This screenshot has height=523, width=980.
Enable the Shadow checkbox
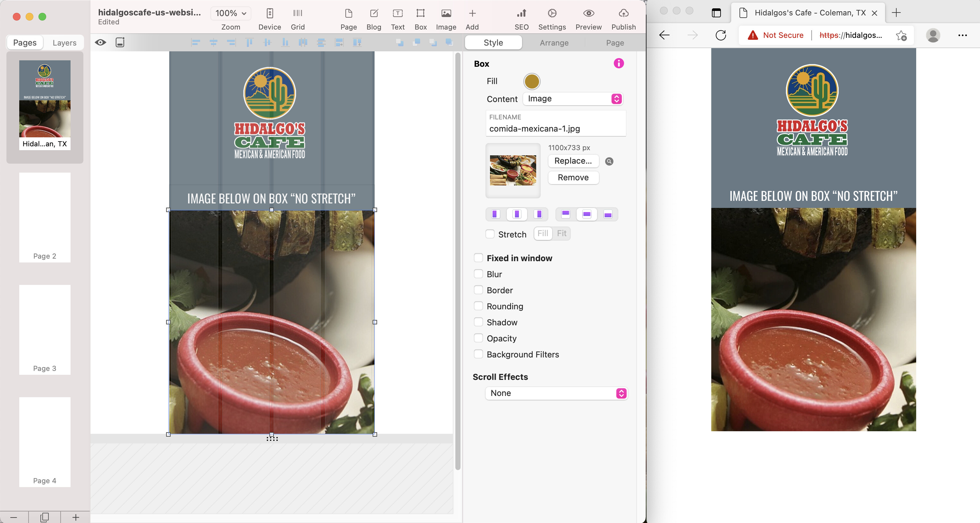pyautogui.click(x=478, y=322)
